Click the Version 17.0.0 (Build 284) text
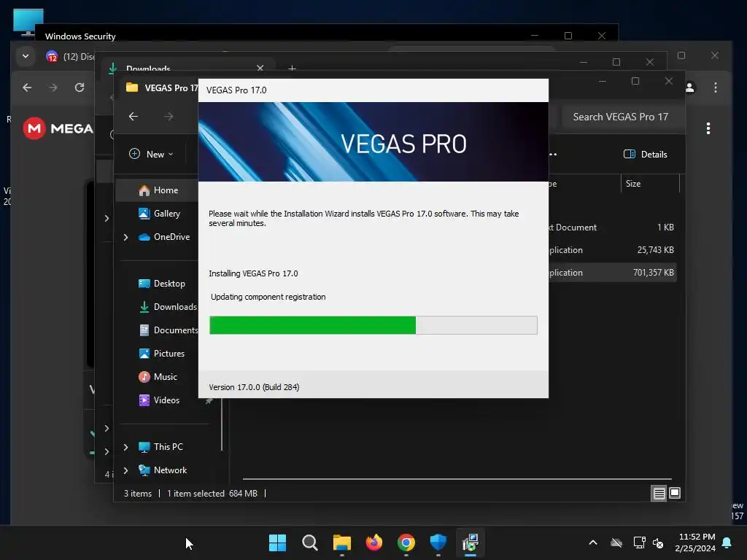The width and height of the screenshot is (747, 560). (254, 387)
